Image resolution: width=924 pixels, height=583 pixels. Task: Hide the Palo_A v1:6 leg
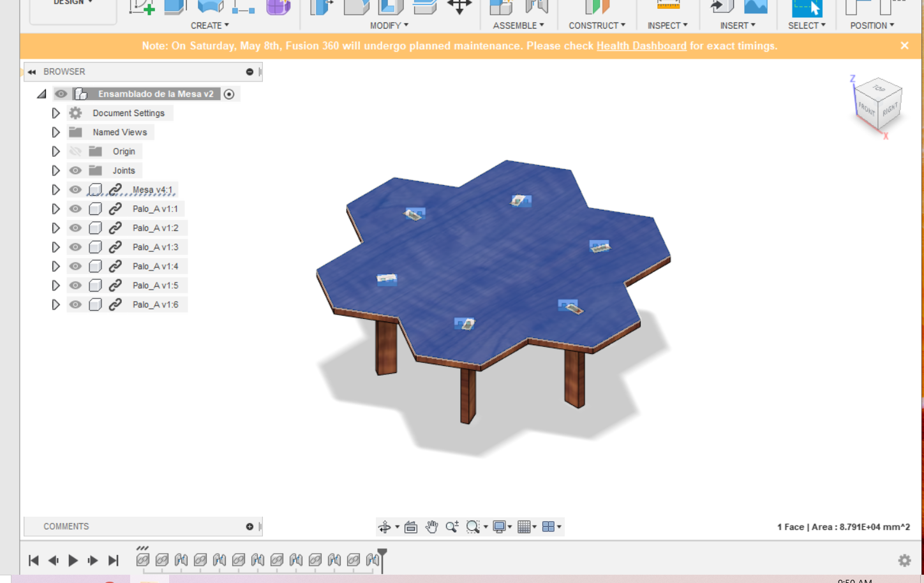tap(75, 304)
